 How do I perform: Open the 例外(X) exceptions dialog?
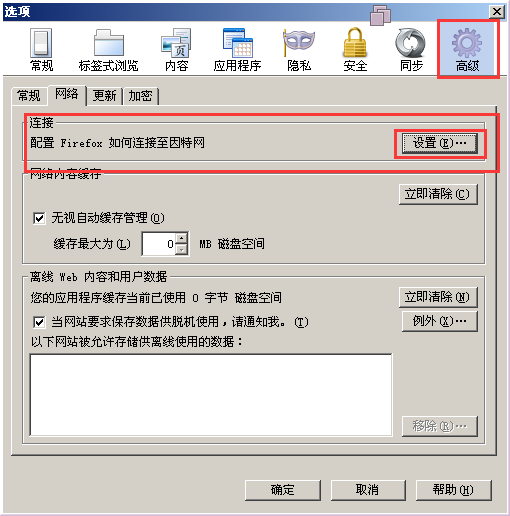pyautogui.click(x=440, y=321)
